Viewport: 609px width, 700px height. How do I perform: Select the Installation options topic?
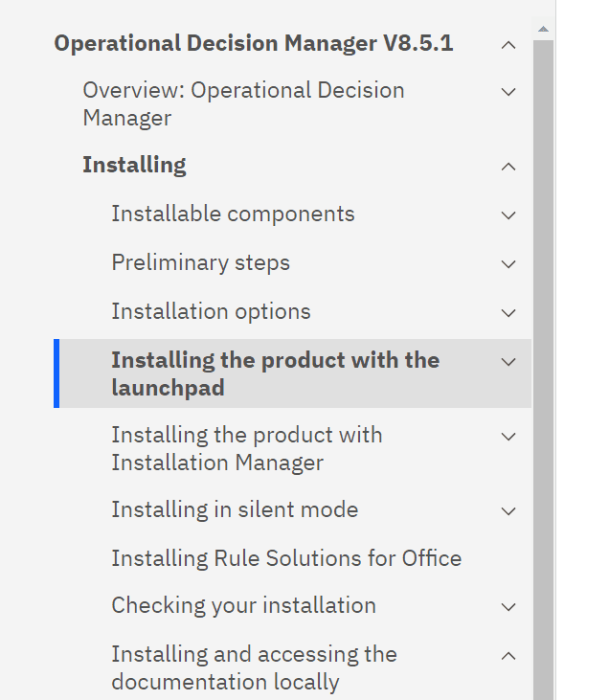211,312
